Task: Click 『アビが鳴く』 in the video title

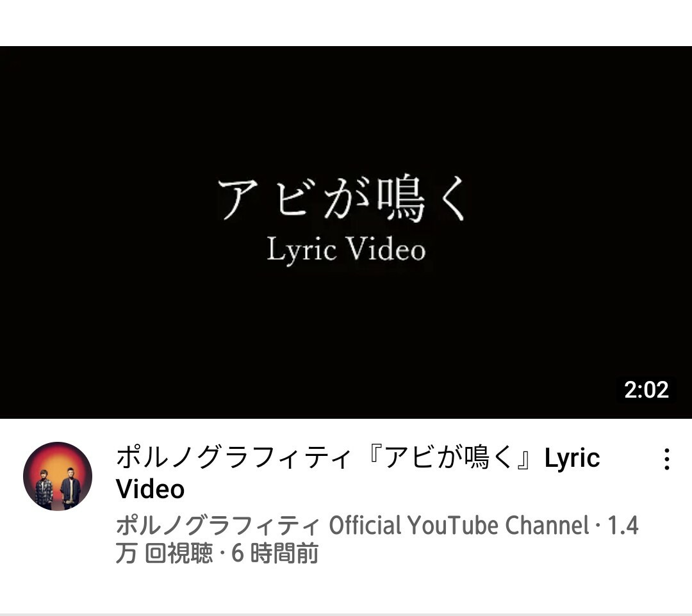Action: pyautogui.click(x=453, y=457)
